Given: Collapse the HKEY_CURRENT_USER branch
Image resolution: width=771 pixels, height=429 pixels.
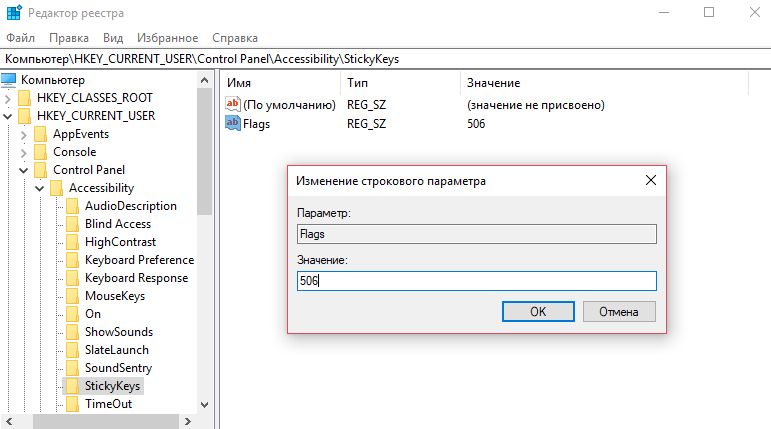Looking at the screenshot, I should tap(7, 117).
